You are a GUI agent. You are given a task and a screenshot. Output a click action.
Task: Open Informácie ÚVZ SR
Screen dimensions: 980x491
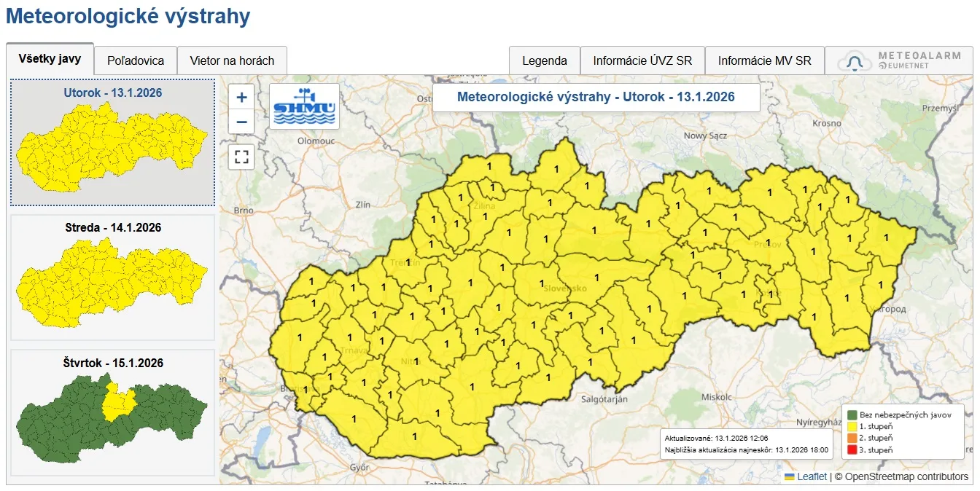pos(642,60)
